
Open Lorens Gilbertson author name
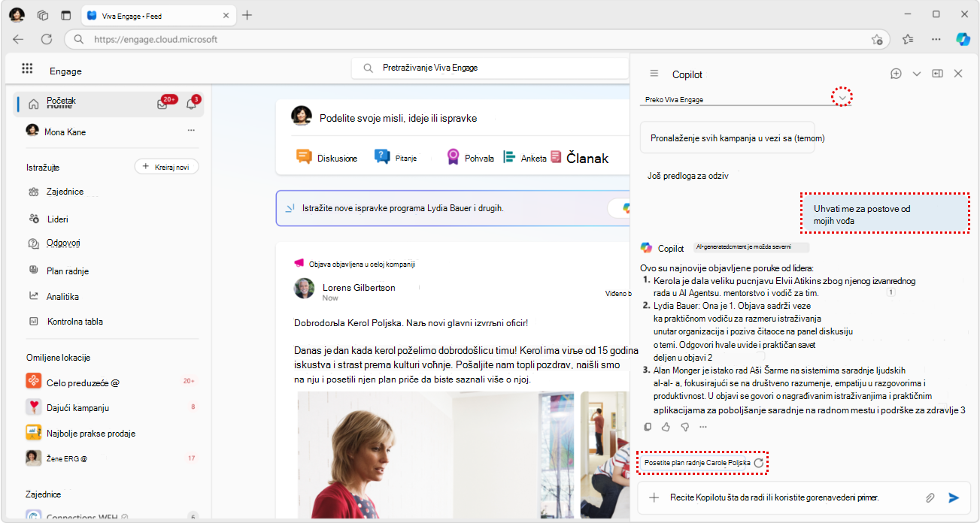point(359,288)
